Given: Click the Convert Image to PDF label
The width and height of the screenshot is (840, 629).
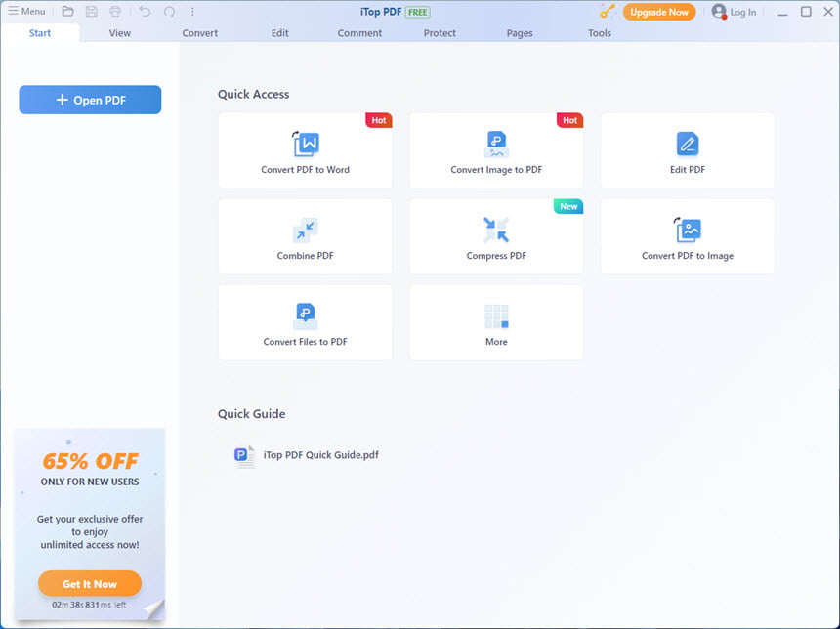Looking at the screenshot, I should 496,170.
